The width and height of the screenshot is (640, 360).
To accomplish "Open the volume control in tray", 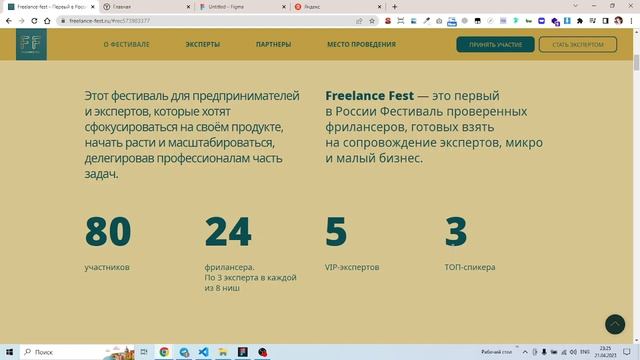I will point(573,352).
